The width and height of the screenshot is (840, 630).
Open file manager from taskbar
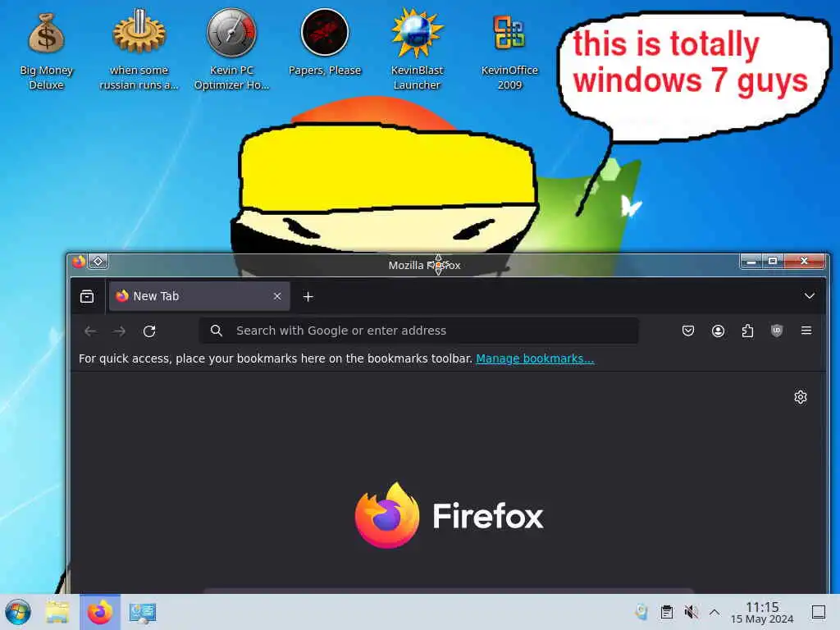pos(57,612)
